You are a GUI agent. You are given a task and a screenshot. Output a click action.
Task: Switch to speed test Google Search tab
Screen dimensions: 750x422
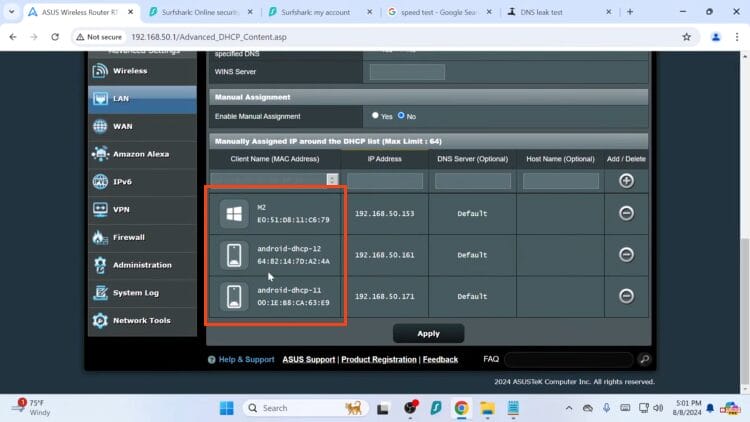pyautogui.click(x=438, y=12)
